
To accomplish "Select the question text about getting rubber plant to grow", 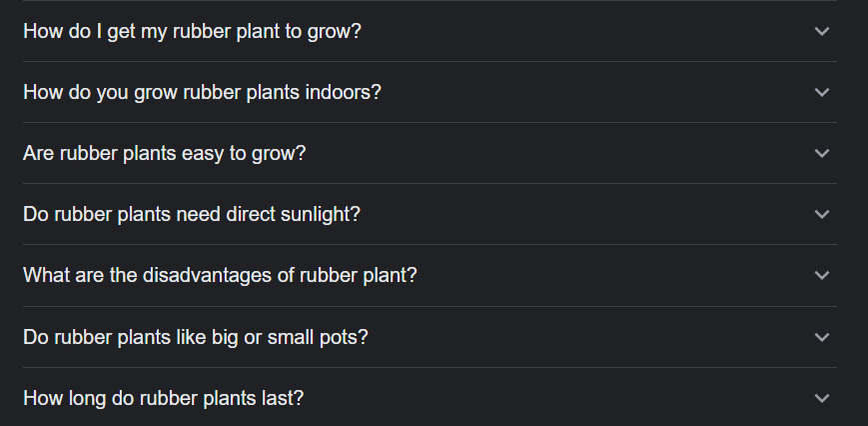I will (x=192, y=31).
